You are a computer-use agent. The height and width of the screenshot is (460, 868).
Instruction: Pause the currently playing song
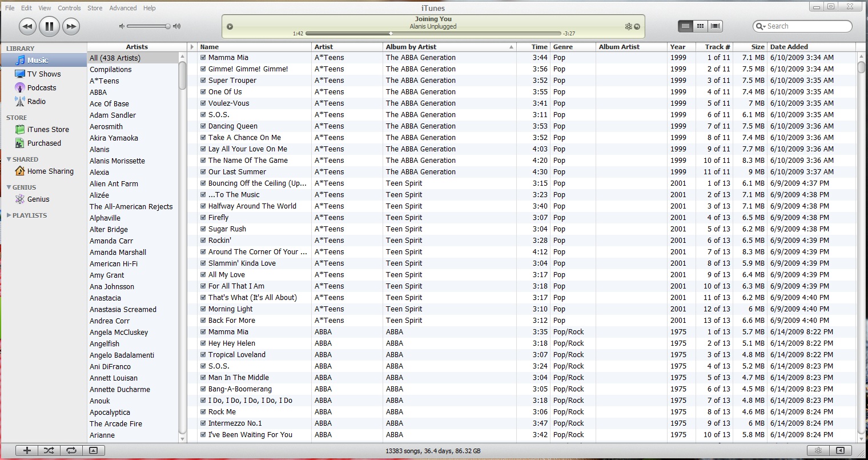pyautogui.click(x=49, y=26)
